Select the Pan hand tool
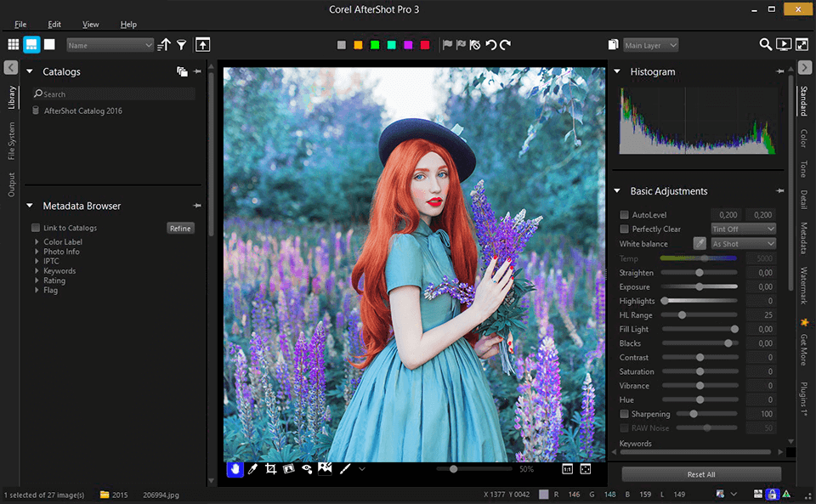The width and height of the screenshot is (816, 504). coord(235,468)
